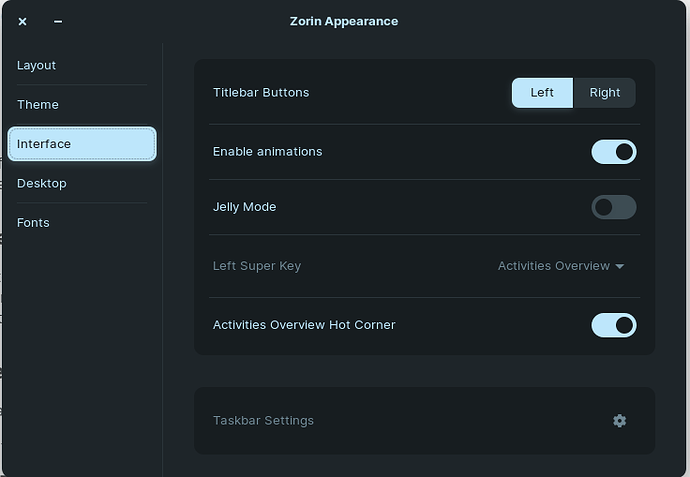This screenshot has height=477, width=690.
Task: Click the Jelly Mode label text
Action: pos(244,207)
